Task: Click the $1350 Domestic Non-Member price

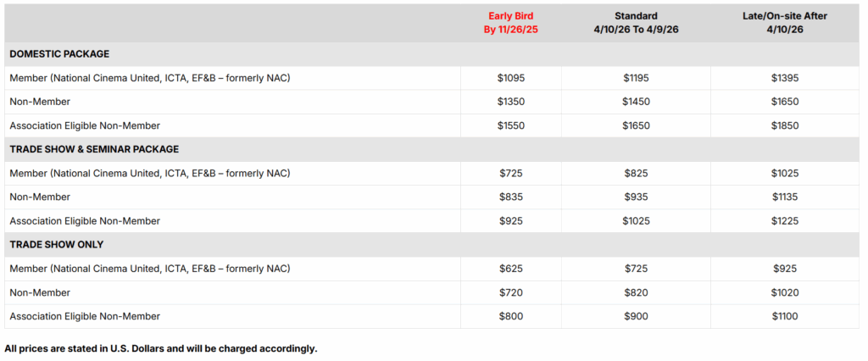Action: (511, 102)
